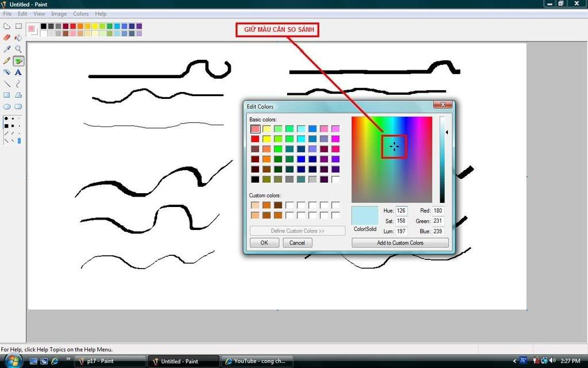Pick white from the Paint color palette
588x368 pixels.
click(x=44, y=33)
